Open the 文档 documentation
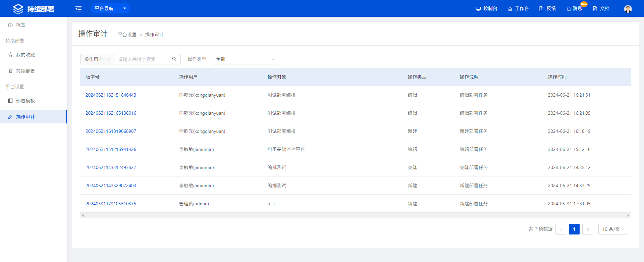This screenshot has width=644, height=262. click(601, 9)
